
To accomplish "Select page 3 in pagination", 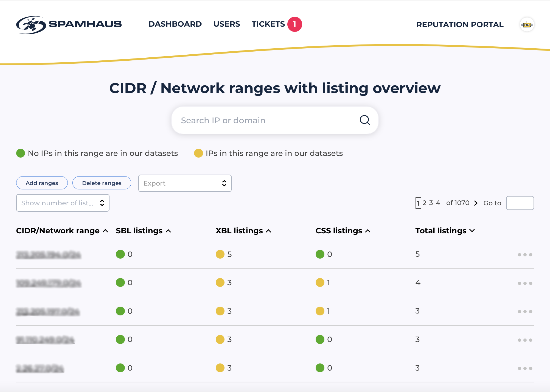I will point(431,203).
